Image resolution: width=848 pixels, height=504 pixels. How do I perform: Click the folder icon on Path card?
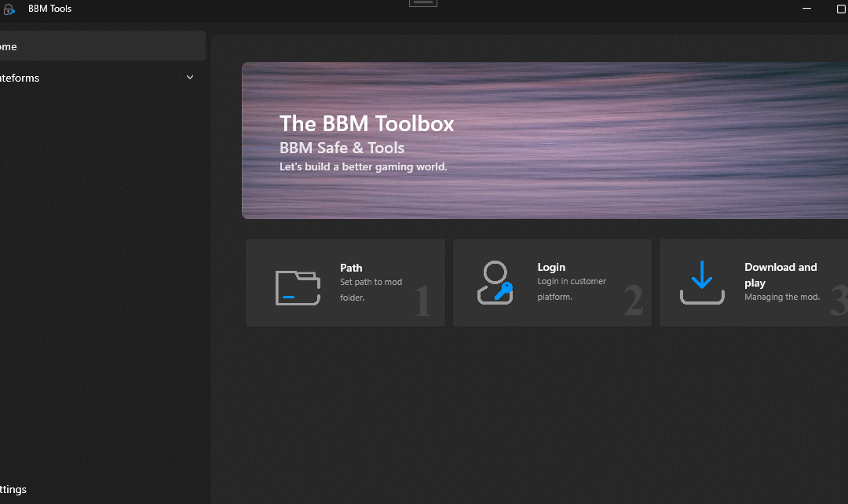coord(298,287)
